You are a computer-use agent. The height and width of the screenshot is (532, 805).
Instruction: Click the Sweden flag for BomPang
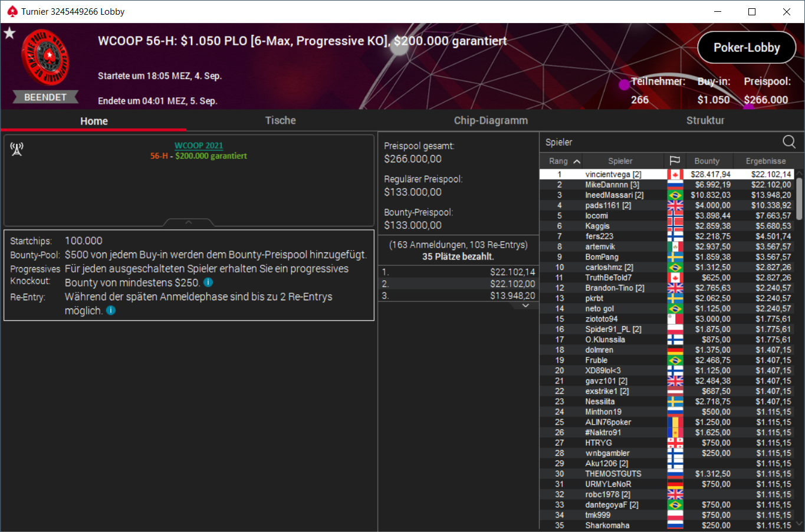tap(675, 257)
